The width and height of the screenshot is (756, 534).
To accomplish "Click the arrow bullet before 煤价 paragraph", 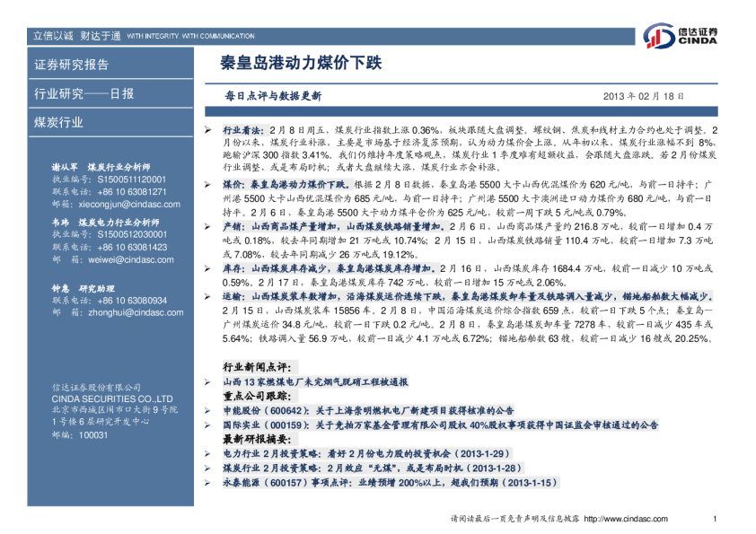I will pyautogui.click(x=208, y=182).
